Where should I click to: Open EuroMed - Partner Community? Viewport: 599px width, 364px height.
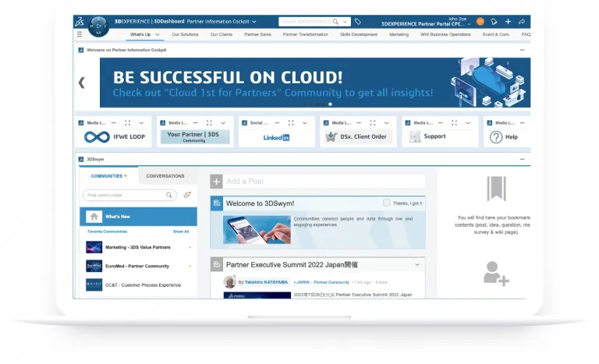[138, 266]
